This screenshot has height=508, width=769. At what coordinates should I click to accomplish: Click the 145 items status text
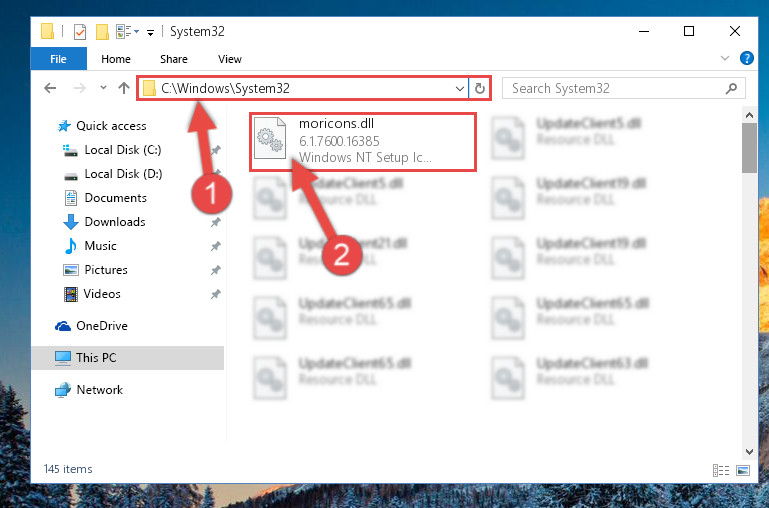click(68, 469)
